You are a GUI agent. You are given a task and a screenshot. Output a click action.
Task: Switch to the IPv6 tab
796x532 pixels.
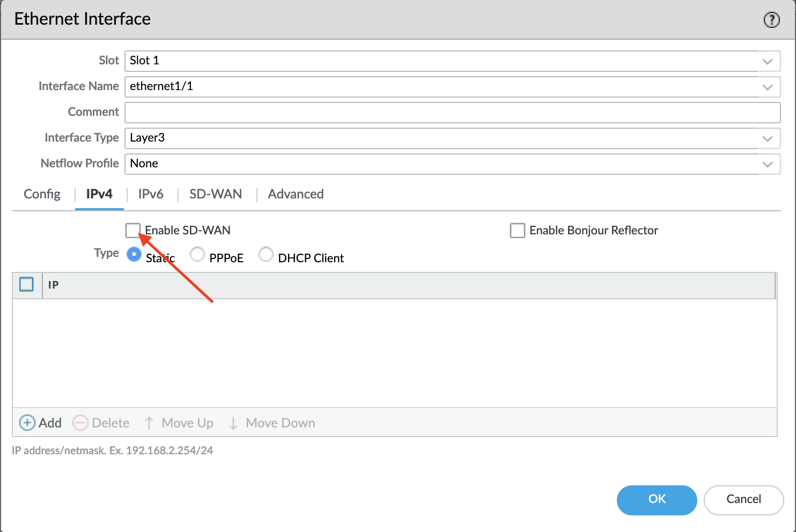click(x=150, y=194)
